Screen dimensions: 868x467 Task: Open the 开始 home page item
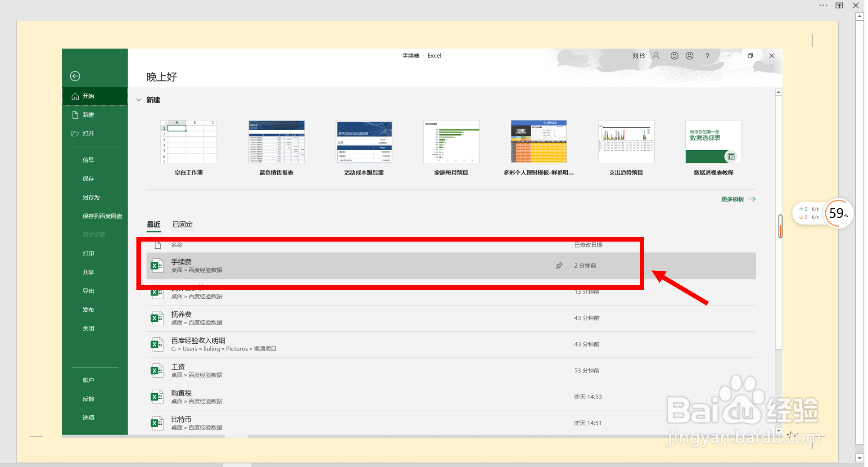pyautogui.click(x=95, y=96)
